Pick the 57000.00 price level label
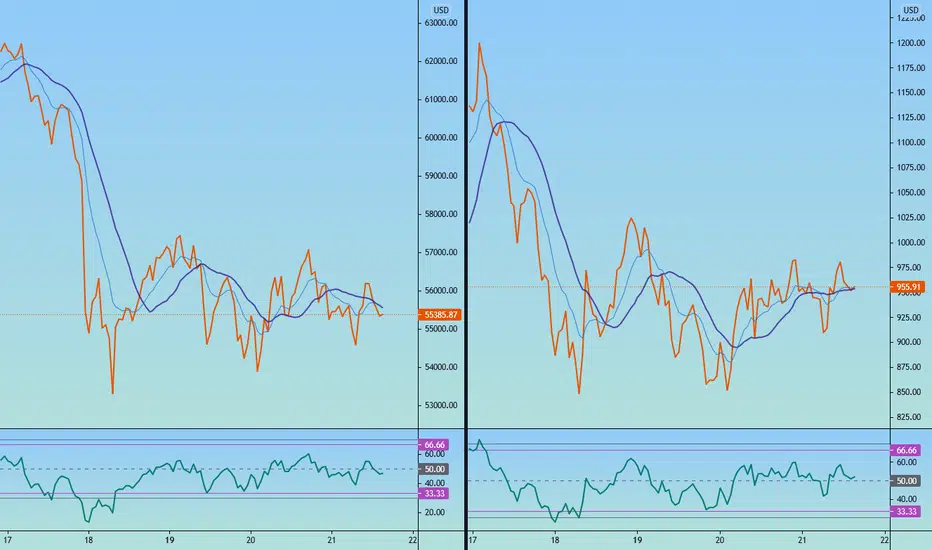The image size is (932, 550). [441, 252]
